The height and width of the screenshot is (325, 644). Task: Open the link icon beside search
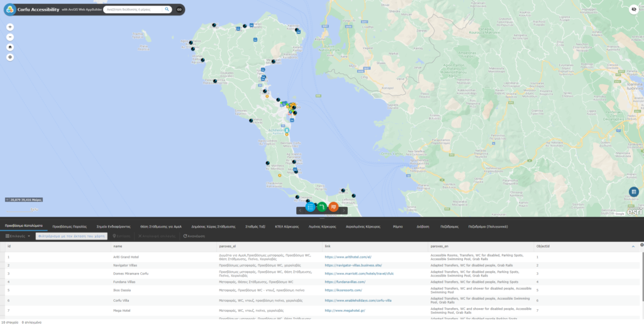[x=179, y=9]
